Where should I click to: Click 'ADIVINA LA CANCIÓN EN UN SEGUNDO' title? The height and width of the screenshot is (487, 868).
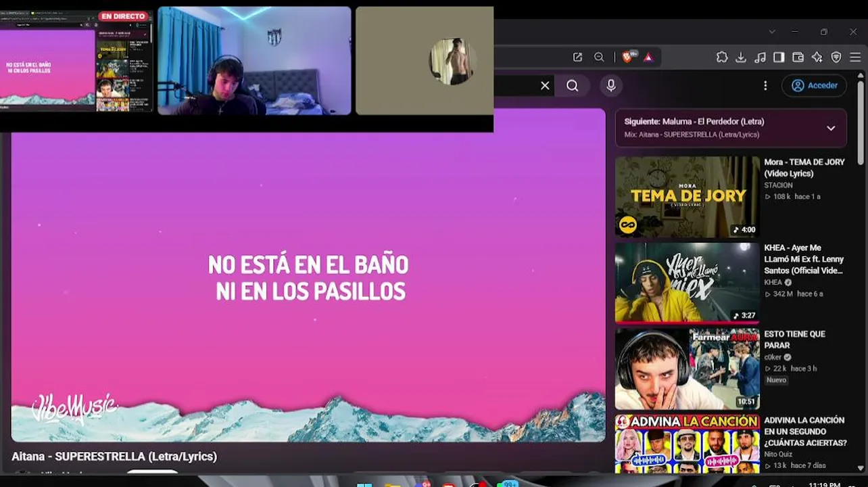click(805, 432)
